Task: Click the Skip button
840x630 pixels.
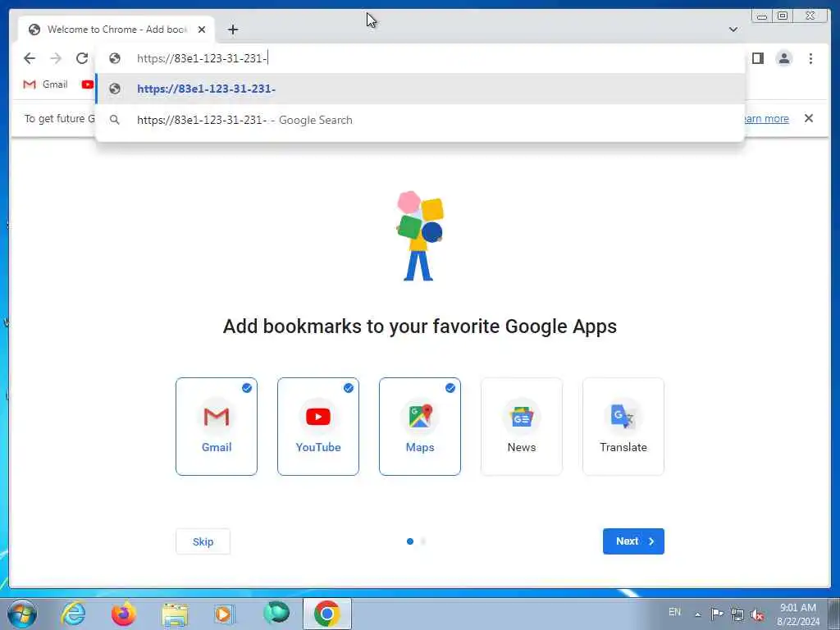Action: (203, 541)
